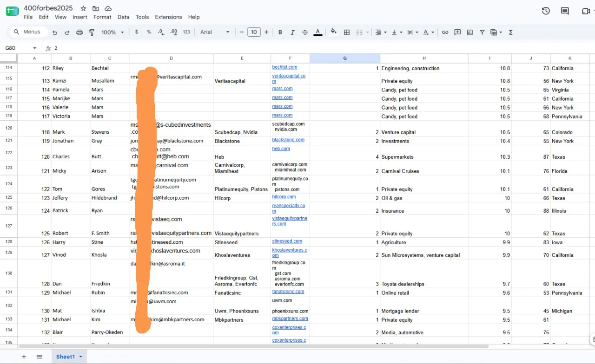
Task: Insert a link from toolbar
Action: 445,32
